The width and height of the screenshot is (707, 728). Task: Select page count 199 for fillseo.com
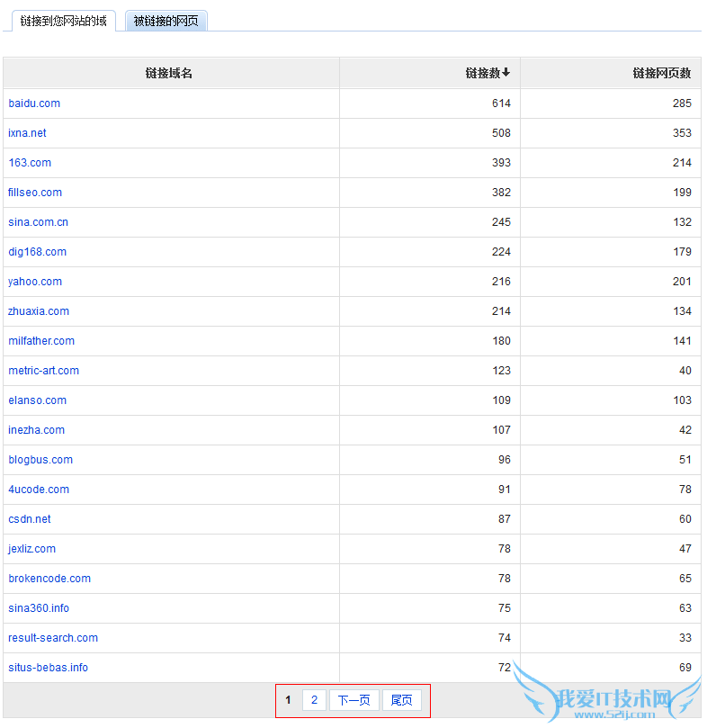pyautogui.click(x=682, y=193)
